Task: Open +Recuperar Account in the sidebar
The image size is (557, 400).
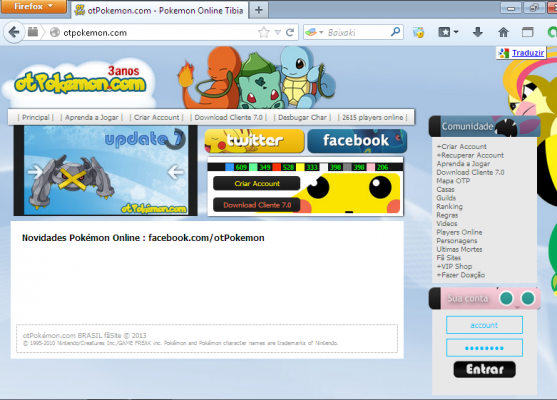Action: tap(470, 155)
